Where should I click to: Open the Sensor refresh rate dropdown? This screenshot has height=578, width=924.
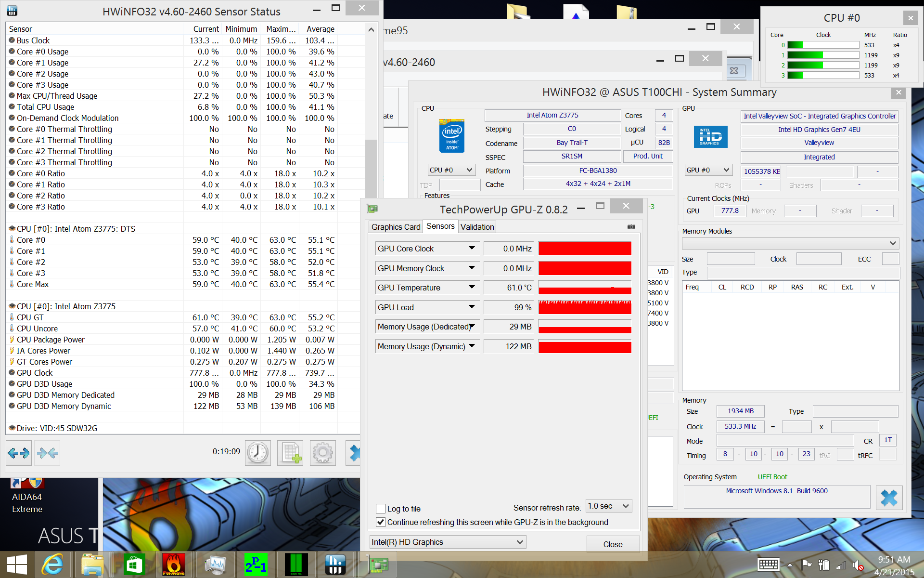tap(609, 506)
